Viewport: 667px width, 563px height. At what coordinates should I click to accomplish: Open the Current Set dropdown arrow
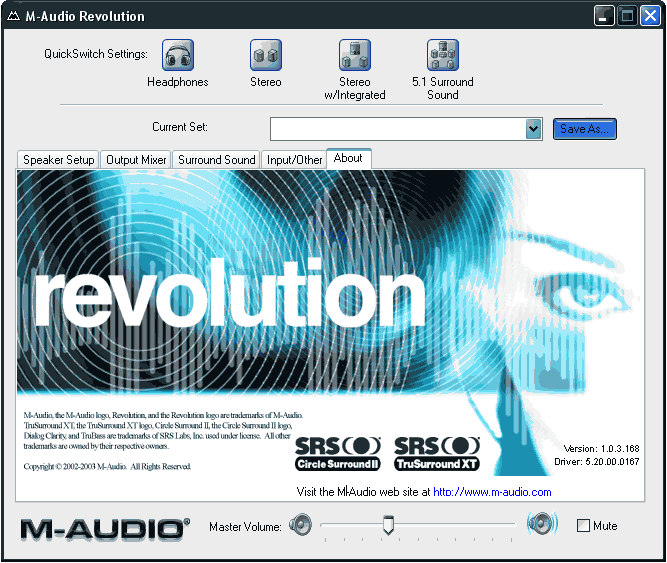tap(533, 129)
